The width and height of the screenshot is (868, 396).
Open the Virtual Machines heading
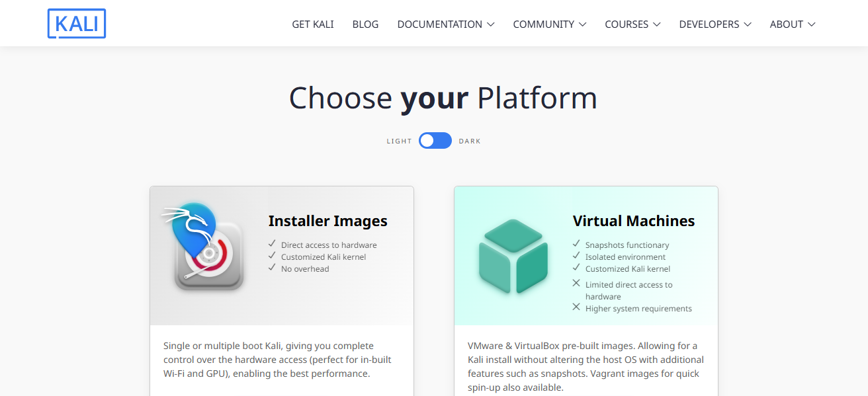coord(634,221)
